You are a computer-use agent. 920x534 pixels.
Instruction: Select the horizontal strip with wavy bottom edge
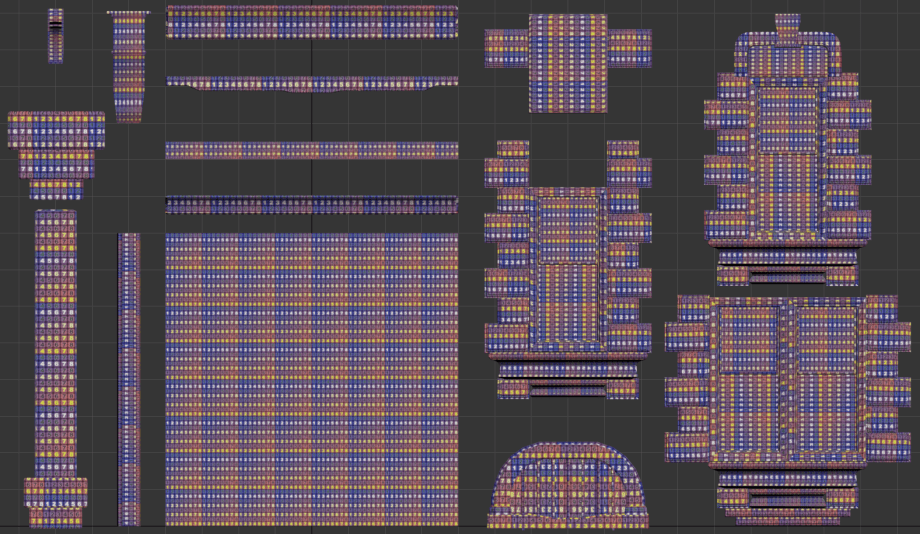pyautogui.click(x=312, y=84)
